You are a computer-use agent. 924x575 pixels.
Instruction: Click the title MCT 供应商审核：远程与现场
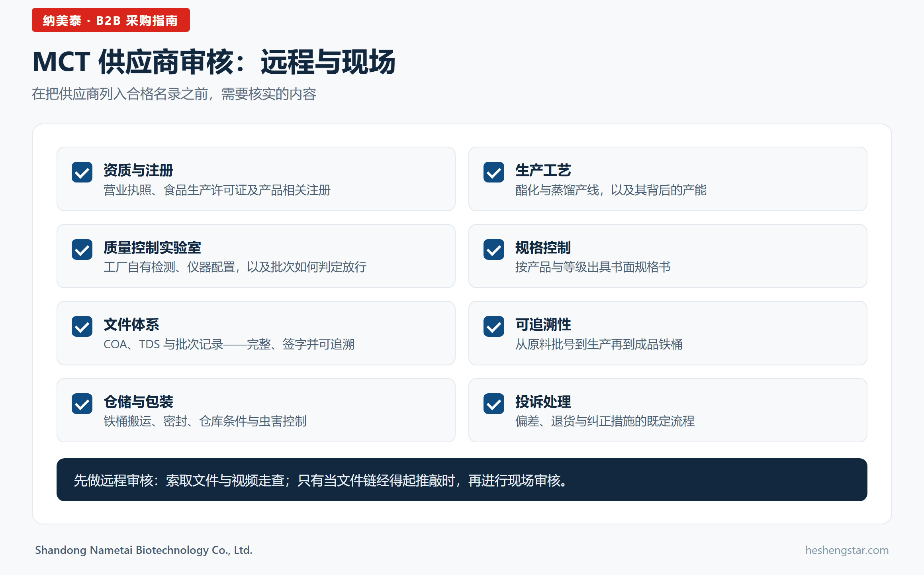coord(214,62)
